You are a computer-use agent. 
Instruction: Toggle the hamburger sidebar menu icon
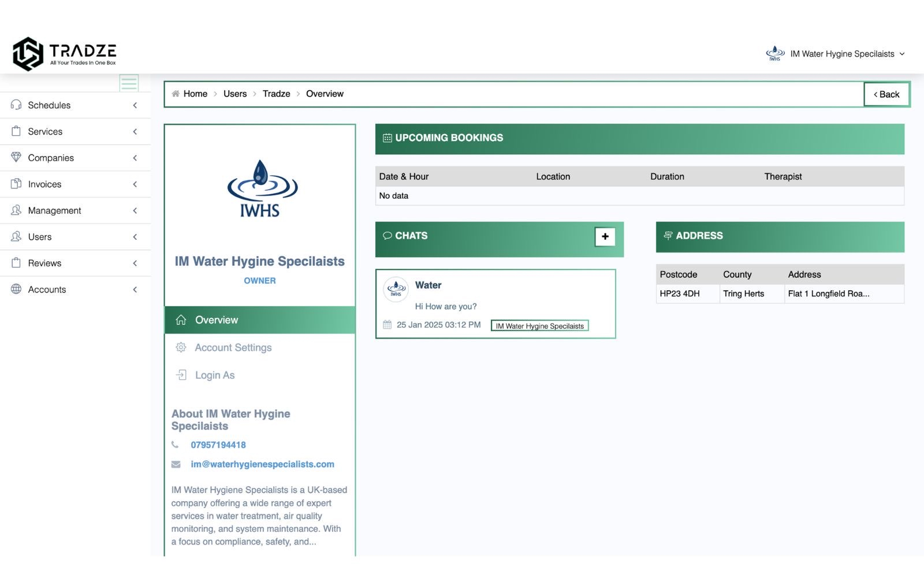[x=129, y=83]
